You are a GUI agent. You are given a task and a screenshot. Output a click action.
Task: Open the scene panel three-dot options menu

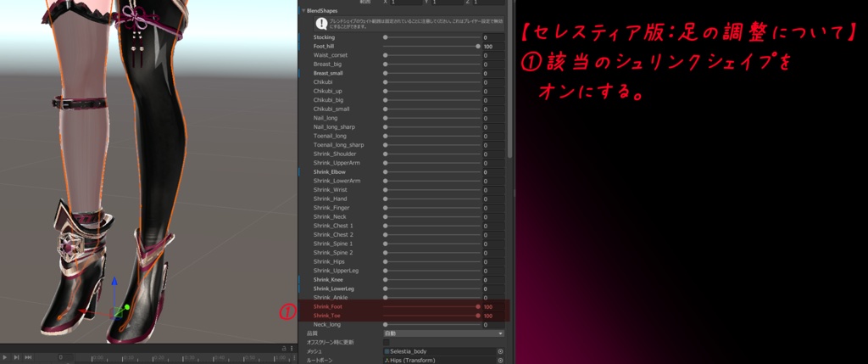point(292,349)
